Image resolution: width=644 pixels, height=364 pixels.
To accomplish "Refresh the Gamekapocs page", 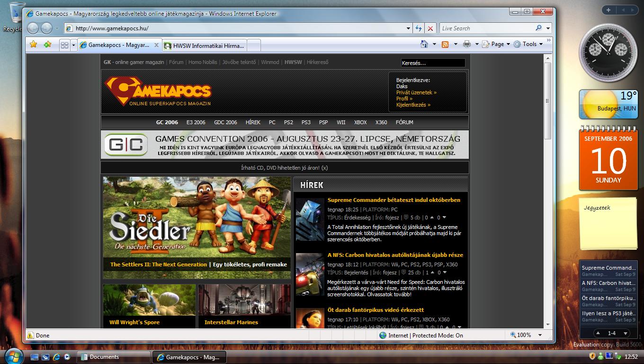I will pos(419,28).
